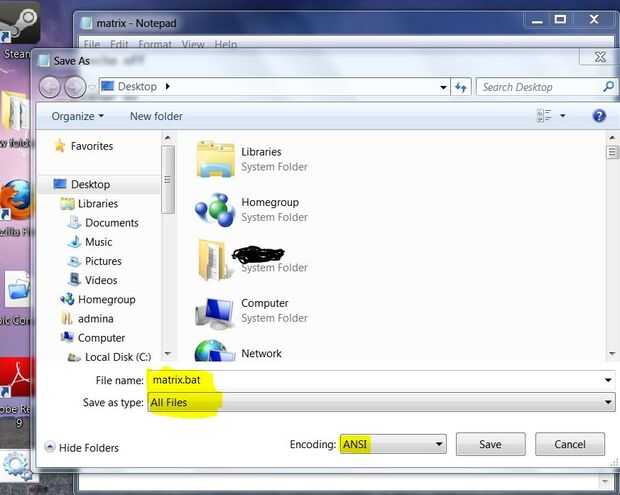Click the Music library icon in tree
620x495 pixels.
[75, 242]
